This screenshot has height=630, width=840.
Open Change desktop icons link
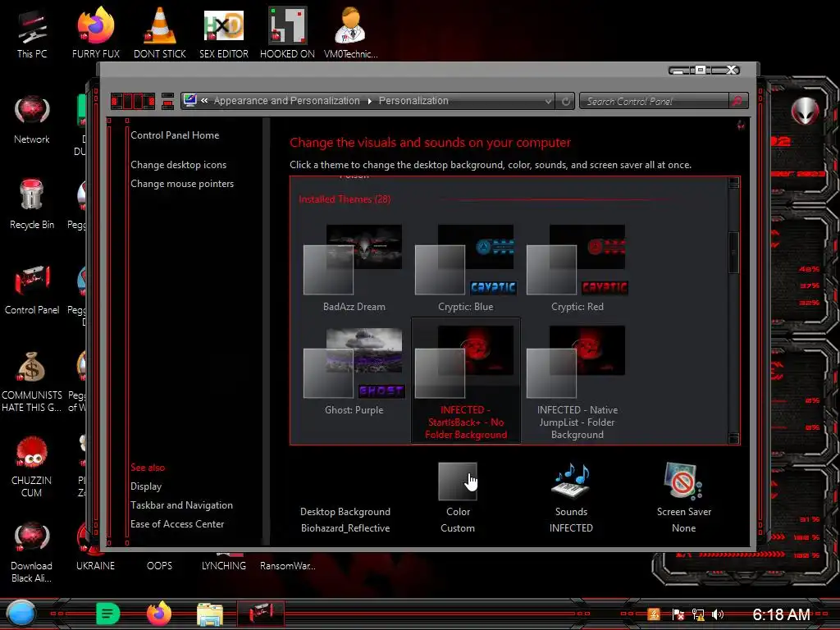[178, 164]
